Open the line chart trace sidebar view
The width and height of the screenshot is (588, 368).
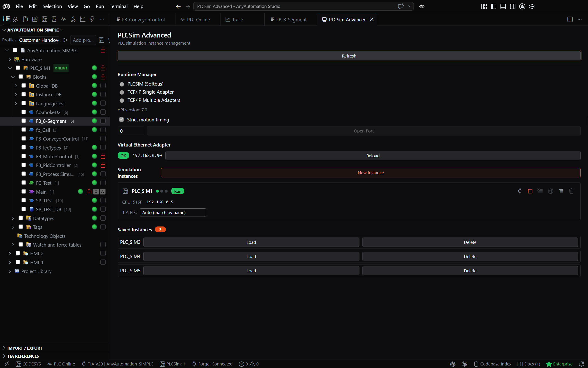pyautogui.click(x=83, y=19)
